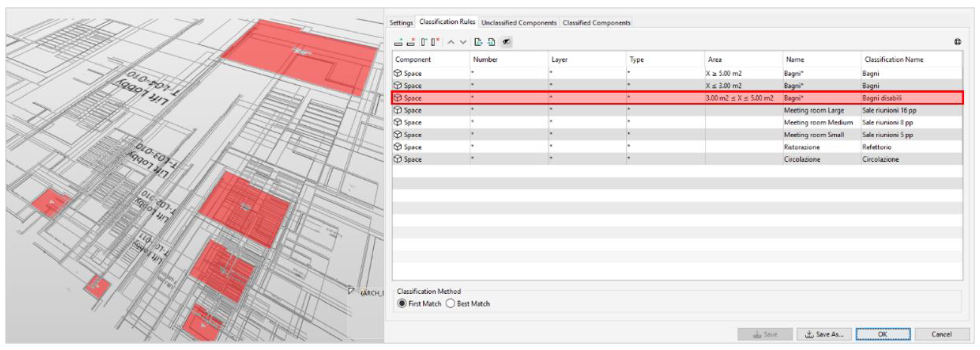Click the delete column icon

point(436,42)
